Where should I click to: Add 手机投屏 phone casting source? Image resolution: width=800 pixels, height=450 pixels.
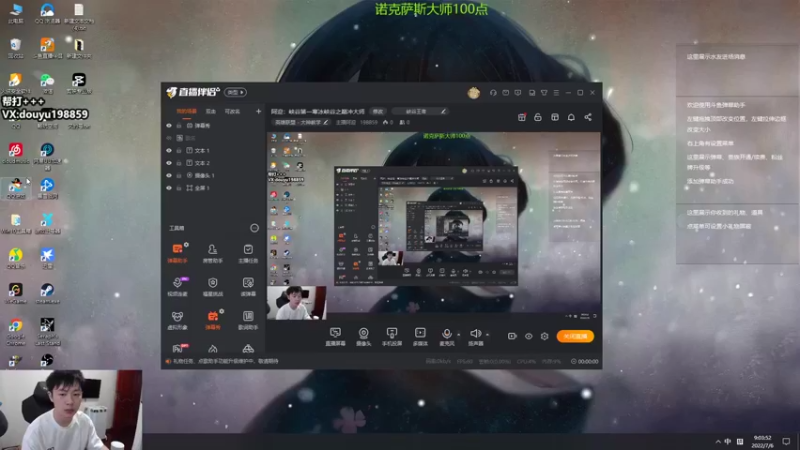tap(392, 336)
